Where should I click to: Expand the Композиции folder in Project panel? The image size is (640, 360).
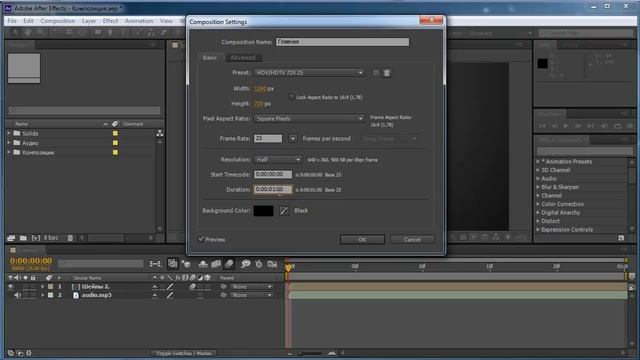(9, 152)
